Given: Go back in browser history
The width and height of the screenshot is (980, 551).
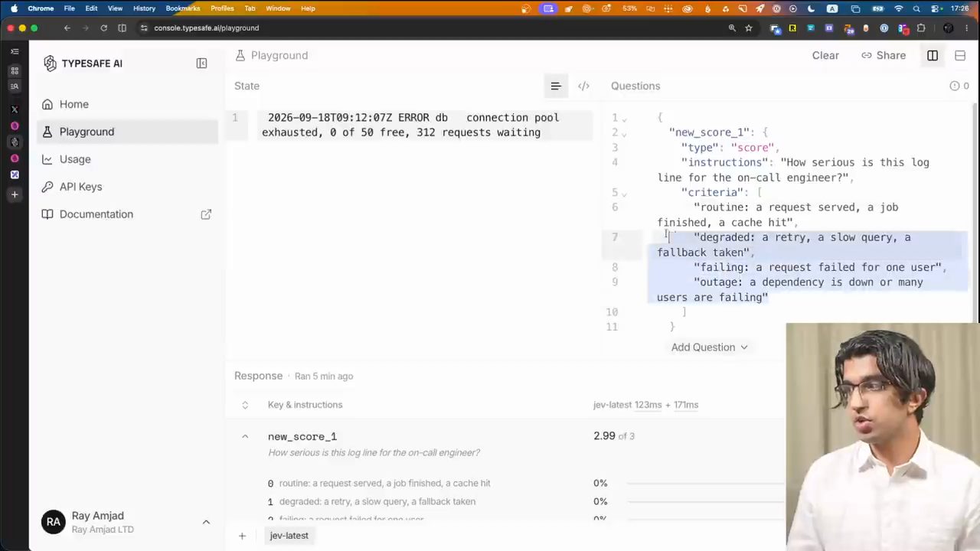Looking at the screenshot, I should tap(67, 28).
